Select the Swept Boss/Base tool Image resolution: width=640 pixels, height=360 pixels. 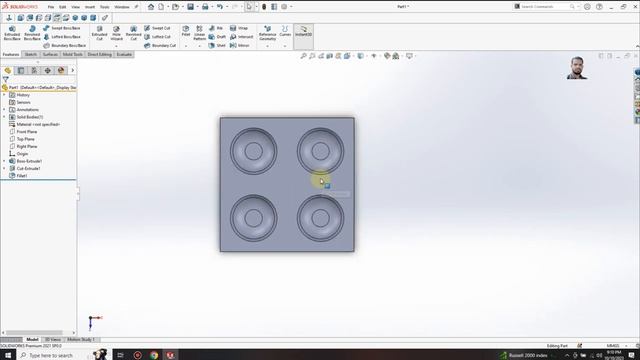coord(61,28)
